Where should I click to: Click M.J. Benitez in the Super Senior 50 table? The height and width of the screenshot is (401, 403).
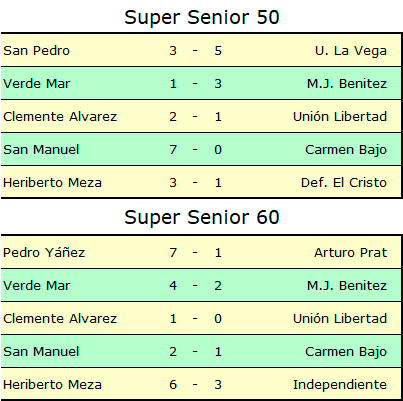coord(347,84)
